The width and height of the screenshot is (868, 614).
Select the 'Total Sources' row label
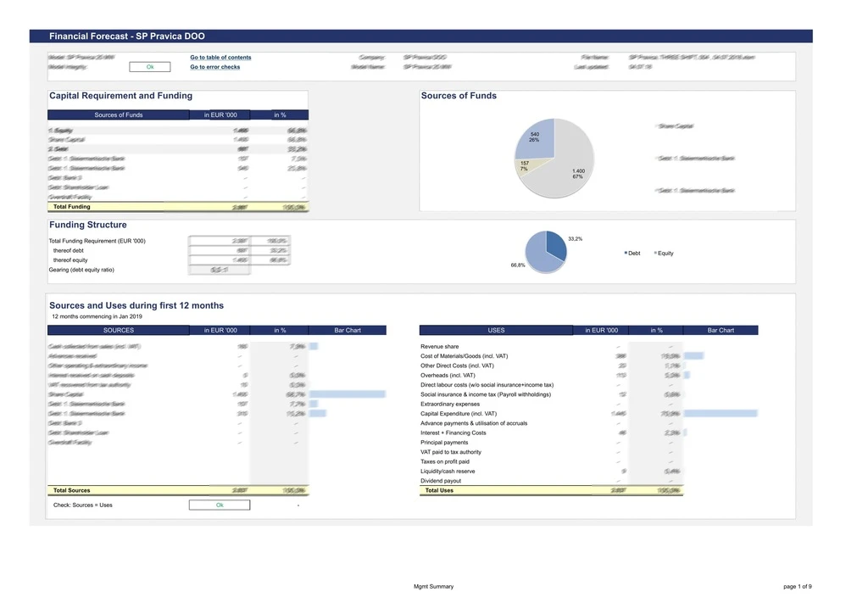pos(71,490)
